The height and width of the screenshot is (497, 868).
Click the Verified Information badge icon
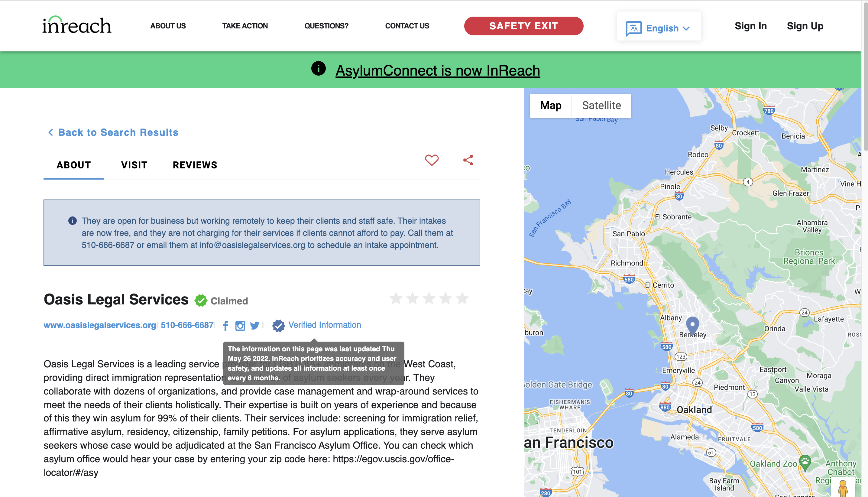tap(278, 326)
